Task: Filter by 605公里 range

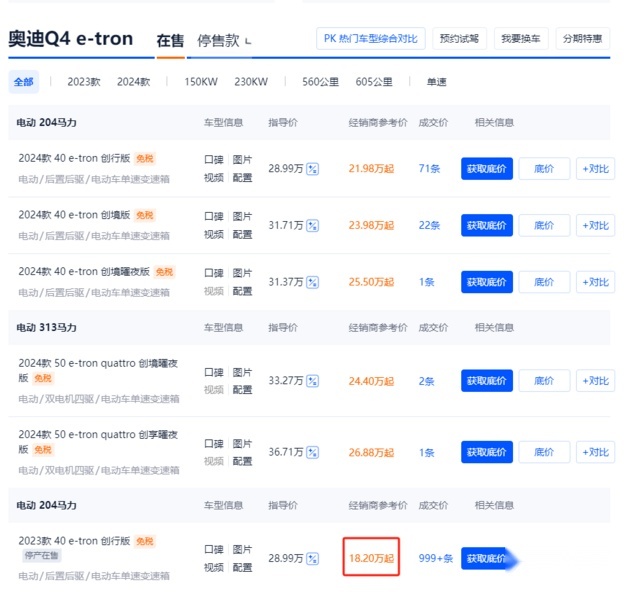Action: (374, 82)
